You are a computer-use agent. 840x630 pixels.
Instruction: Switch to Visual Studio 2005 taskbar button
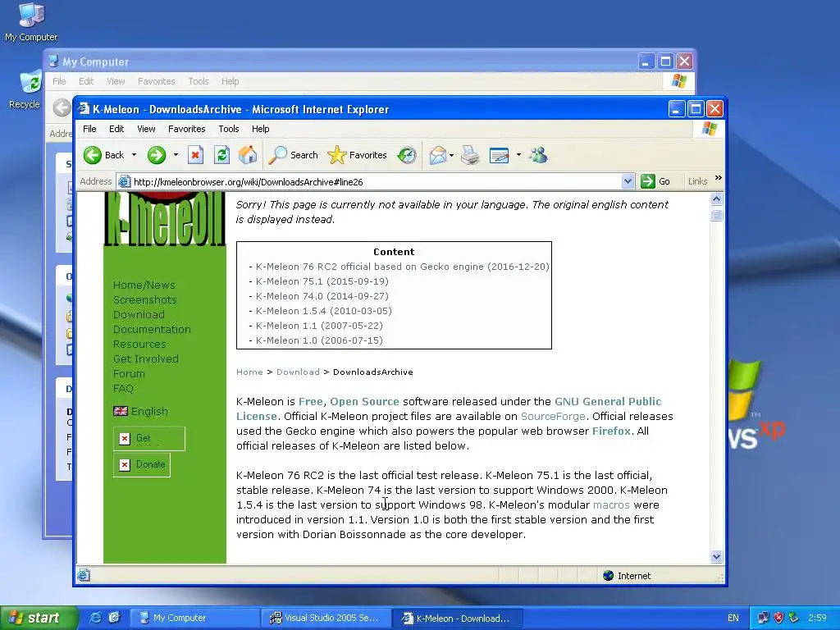325,618
